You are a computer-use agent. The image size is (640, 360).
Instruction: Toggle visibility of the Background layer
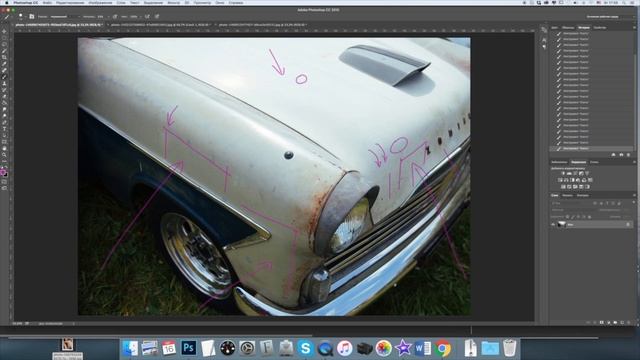[553, 224]
